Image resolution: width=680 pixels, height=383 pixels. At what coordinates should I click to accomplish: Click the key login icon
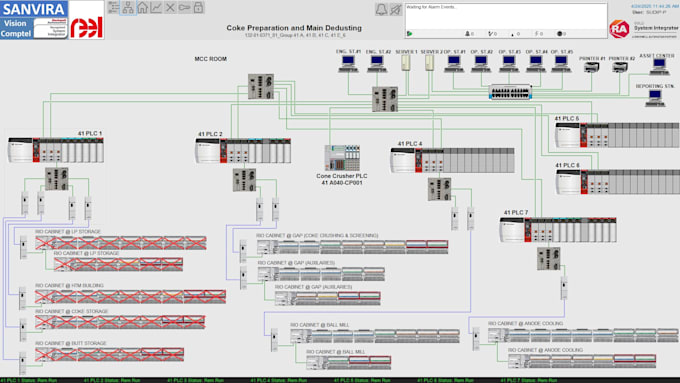[x=184, y=7]
